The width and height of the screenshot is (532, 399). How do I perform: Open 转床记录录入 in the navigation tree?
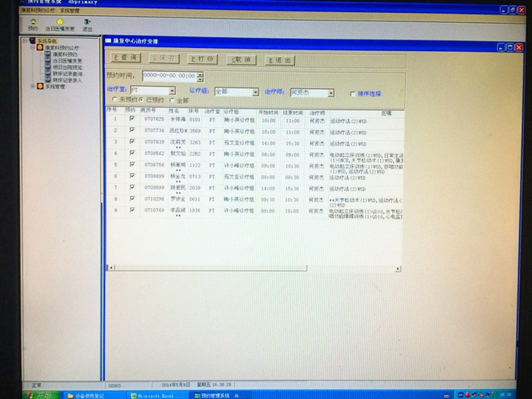pos(67,80)
